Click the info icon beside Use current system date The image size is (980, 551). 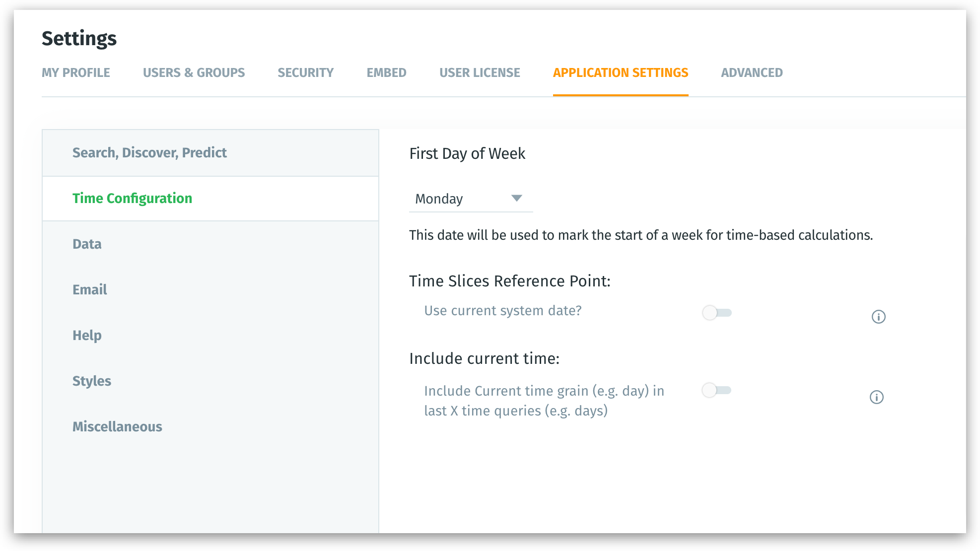[877, 316]
